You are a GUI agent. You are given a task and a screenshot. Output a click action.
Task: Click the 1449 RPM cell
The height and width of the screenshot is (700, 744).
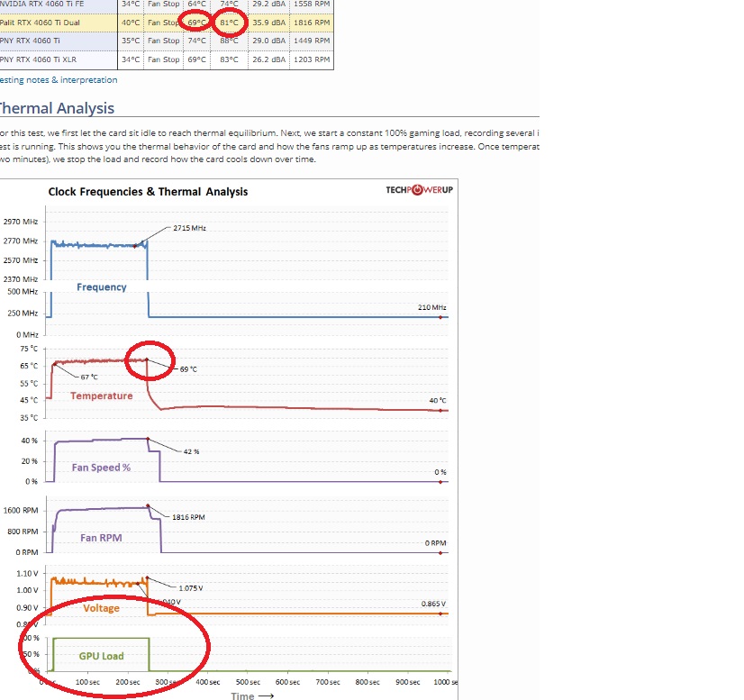(312, 41)
